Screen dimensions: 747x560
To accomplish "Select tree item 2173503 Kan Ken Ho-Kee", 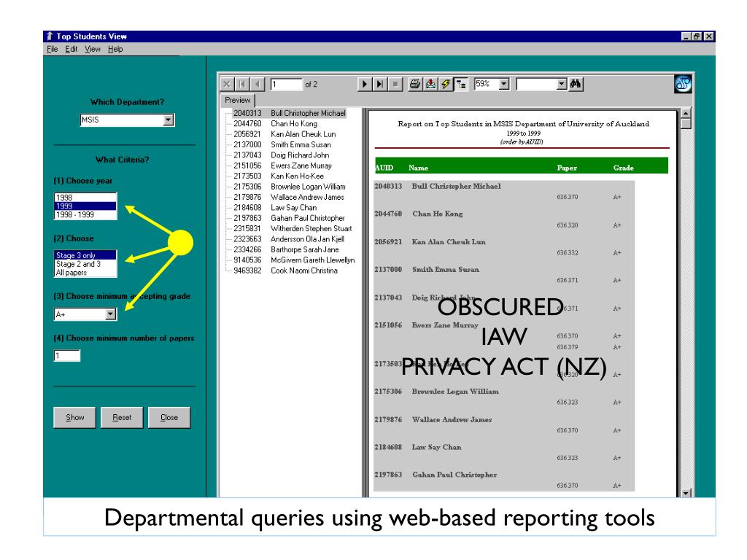I will point(278,176).
